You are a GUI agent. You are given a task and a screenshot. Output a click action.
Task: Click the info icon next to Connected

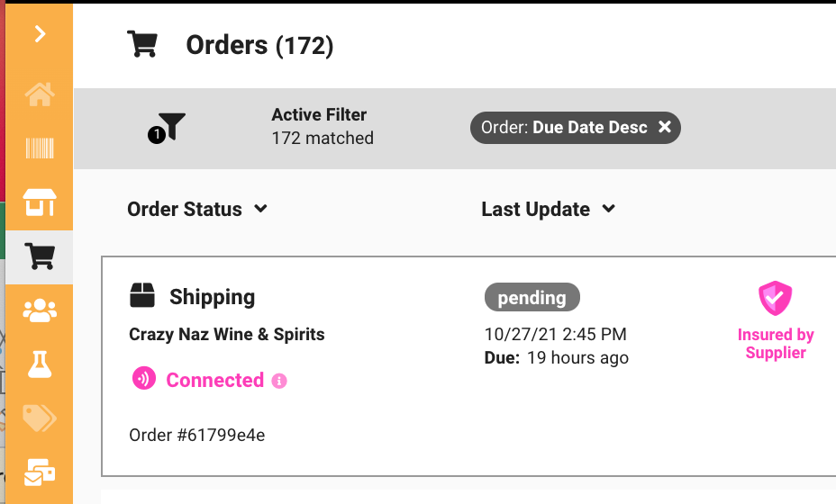pos(279,381)
